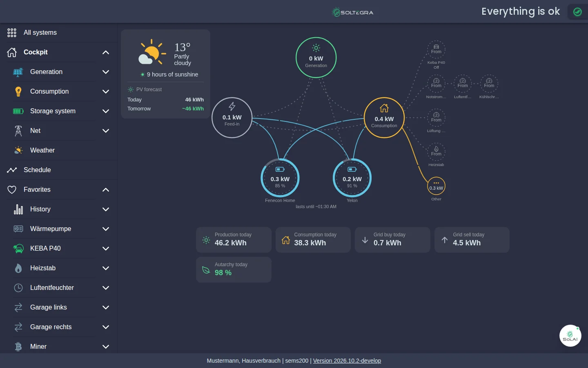Open Version 2026.10.2-develop link
Viewport: 588px width, 368px height.
click(347, 361)
